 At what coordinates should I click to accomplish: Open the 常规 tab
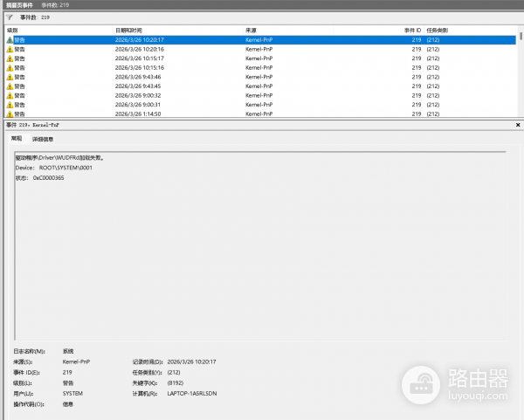[x=17, y=139]
